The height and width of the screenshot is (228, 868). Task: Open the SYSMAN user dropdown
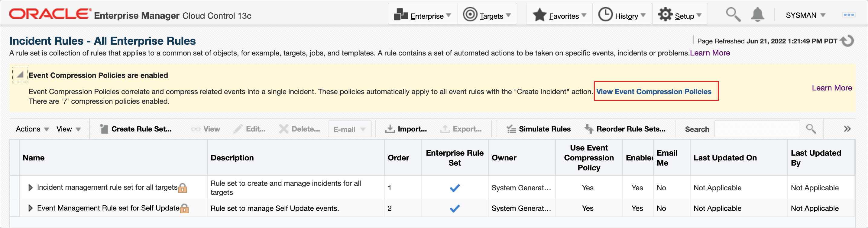tap(805, 15)
